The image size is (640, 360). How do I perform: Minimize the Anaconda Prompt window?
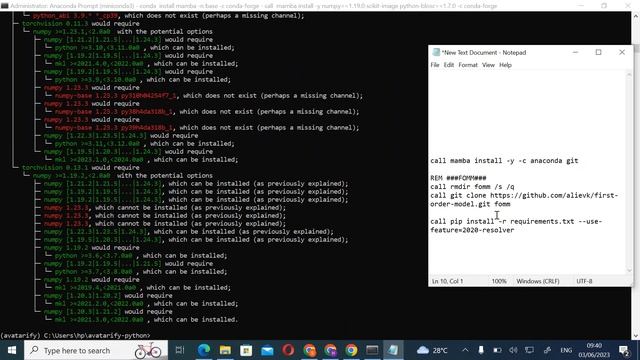581,6
